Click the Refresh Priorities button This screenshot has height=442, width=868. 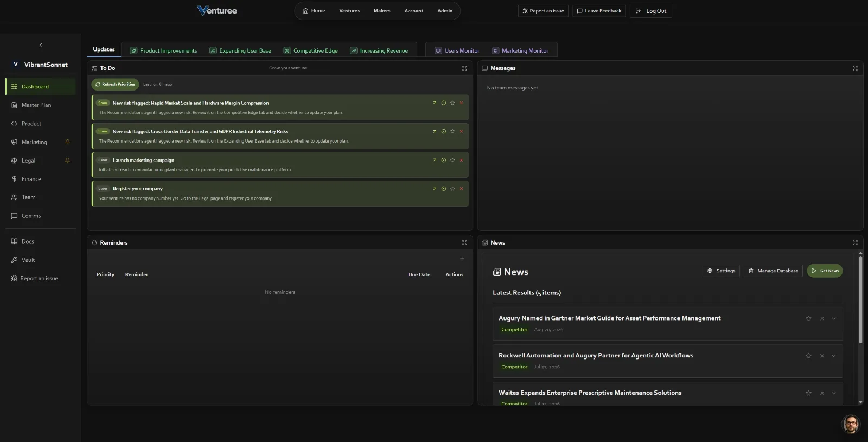click(x=115, y=85)
